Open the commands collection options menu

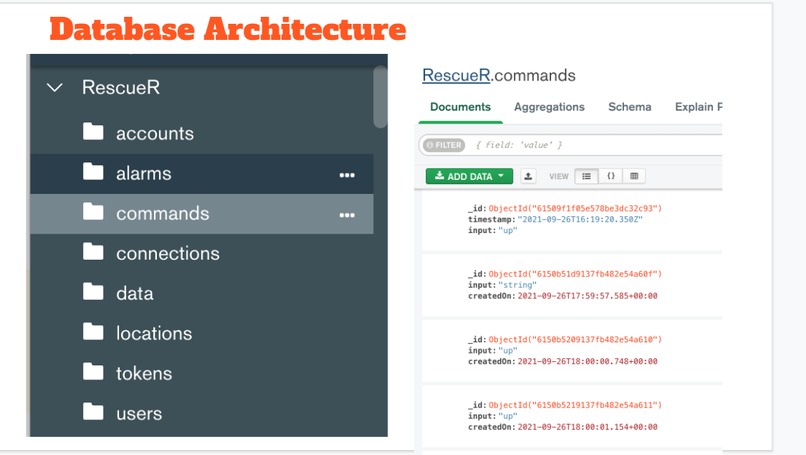pyautogui.click(x=347, y=215)
